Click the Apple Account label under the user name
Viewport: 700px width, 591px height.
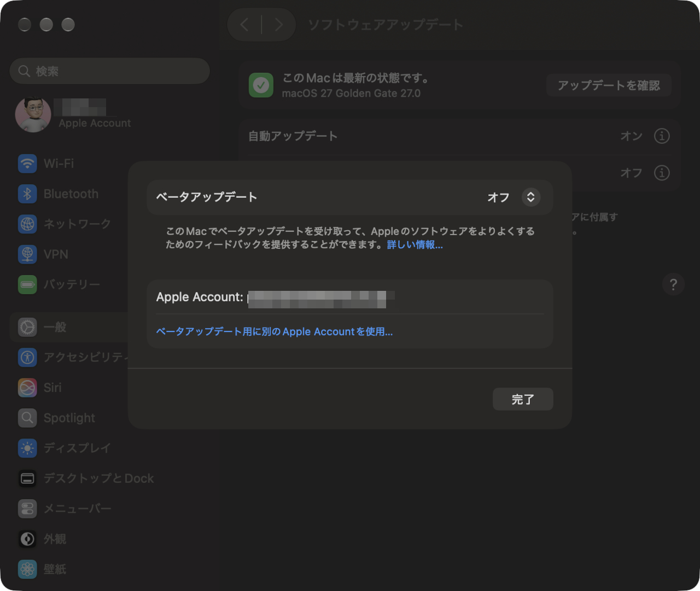coord(95,123)
